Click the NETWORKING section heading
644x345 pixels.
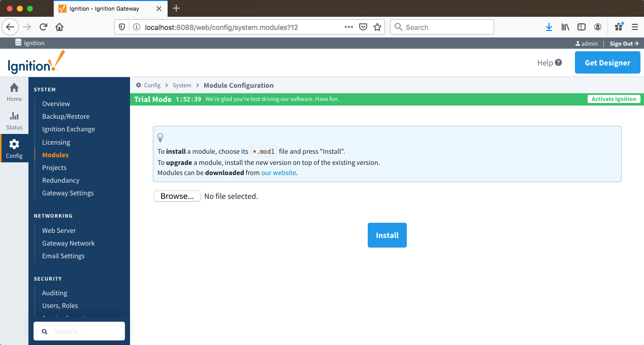pos(53,216)
